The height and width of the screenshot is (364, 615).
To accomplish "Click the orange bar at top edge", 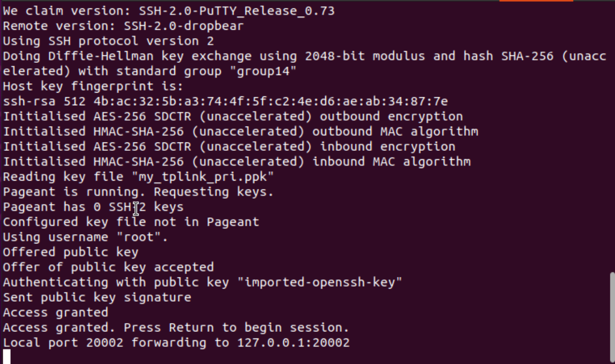I will 536,1.
